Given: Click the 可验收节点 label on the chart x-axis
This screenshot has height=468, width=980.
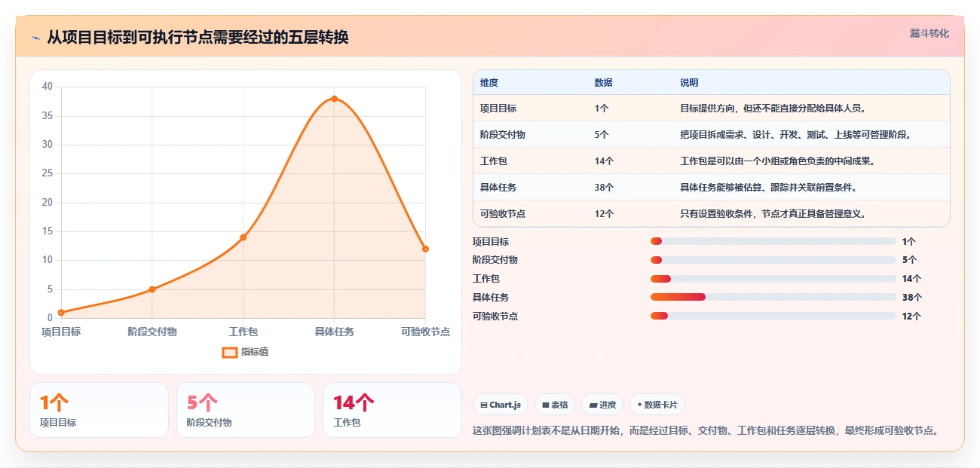Looking at the screenshot, I should tap(426, 332).
